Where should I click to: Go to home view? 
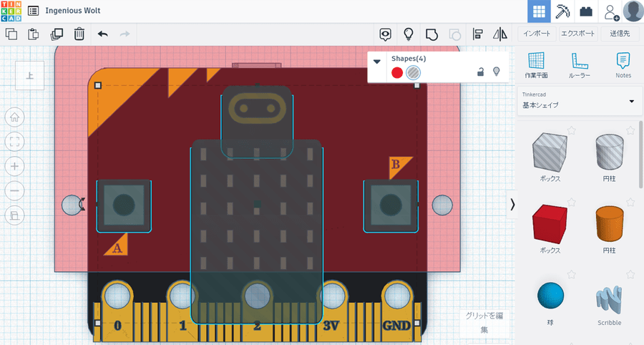pos(14,117)
